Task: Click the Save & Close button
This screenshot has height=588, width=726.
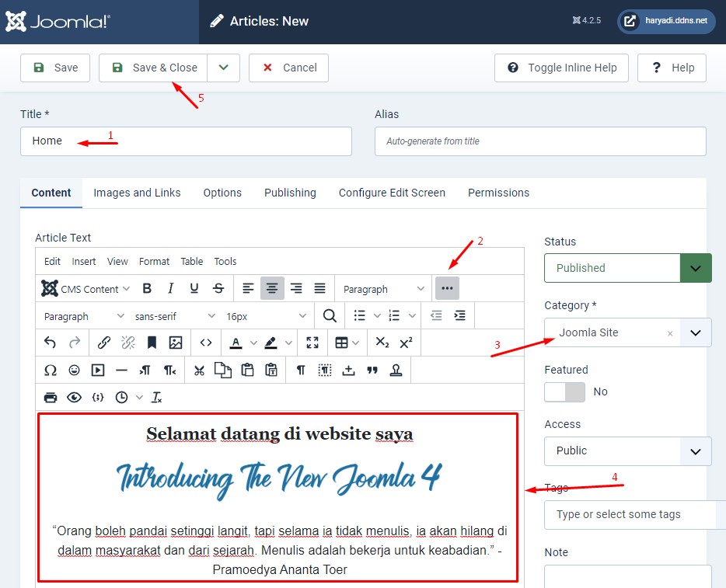Action: [x=154, y=68]
